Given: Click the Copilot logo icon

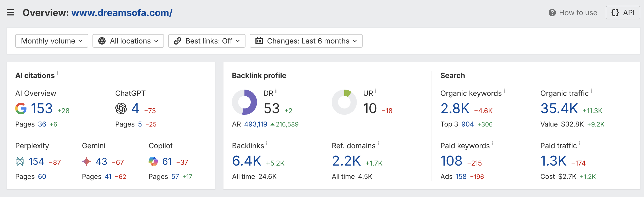Looking at the screenshot, I should [x=153, y=161].
